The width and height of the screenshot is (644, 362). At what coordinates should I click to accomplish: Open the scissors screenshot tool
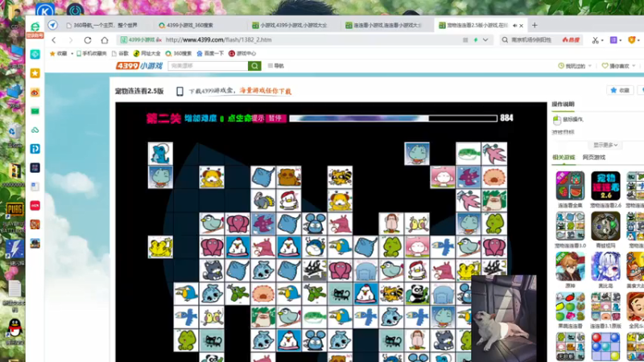595,39
